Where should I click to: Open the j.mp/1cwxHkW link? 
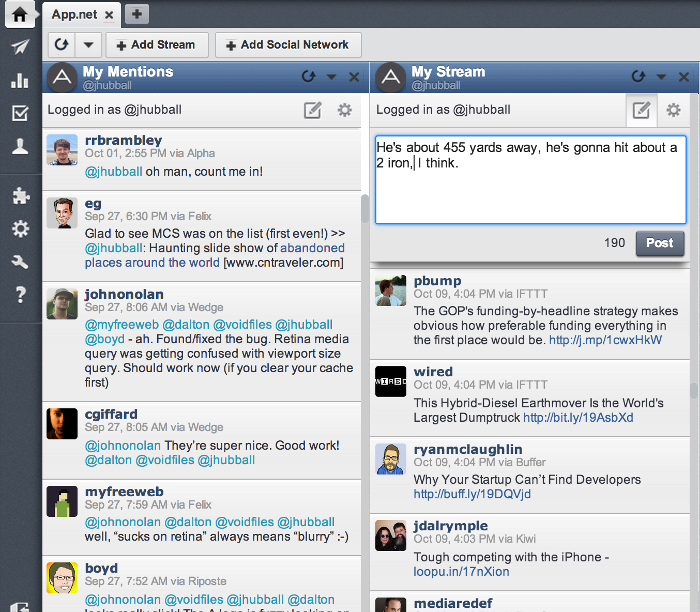(x=605, y=340)
